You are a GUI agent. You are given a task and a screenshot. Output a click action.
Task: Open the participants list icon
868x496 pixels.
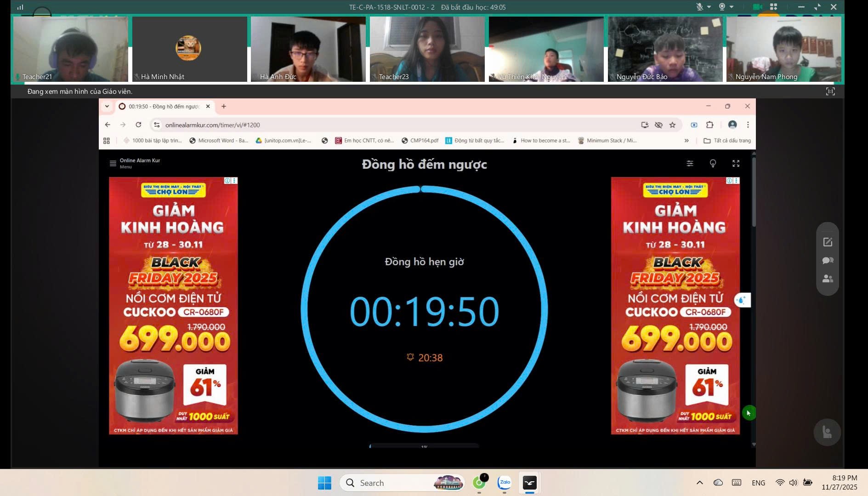coord(828,279)
